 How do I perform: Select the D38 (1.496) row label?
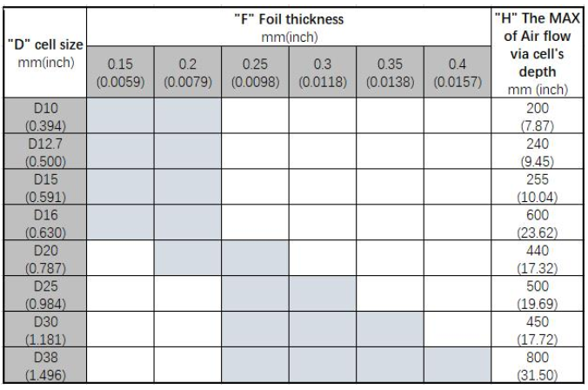[x=44, y=364]
